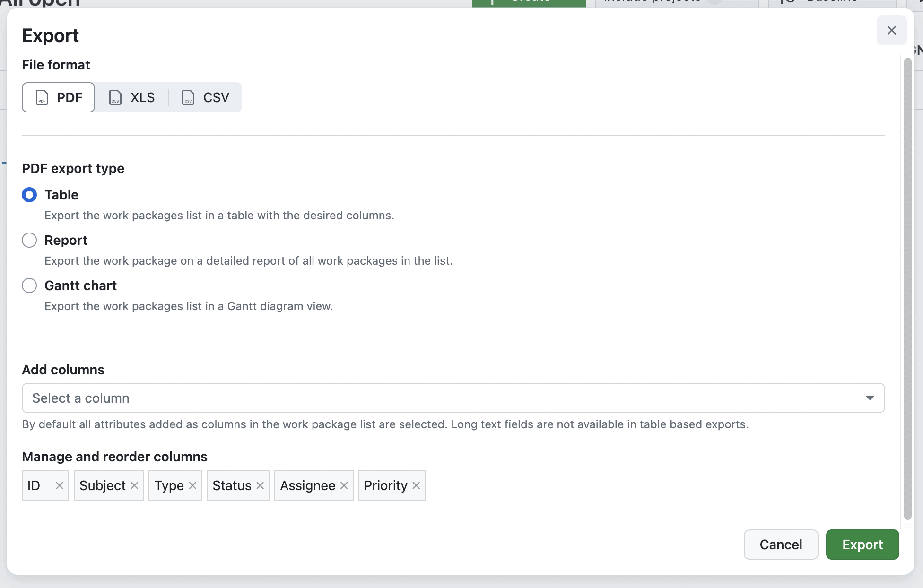Dismiss the dialog via Cancel
This screenshot has width=923, height=588.
point(780,545)
